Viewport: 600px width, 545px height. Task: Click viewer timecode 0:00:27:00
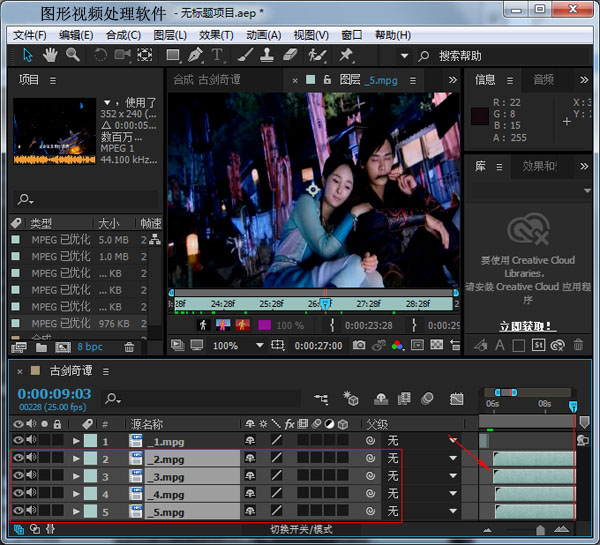click(318, 346)
